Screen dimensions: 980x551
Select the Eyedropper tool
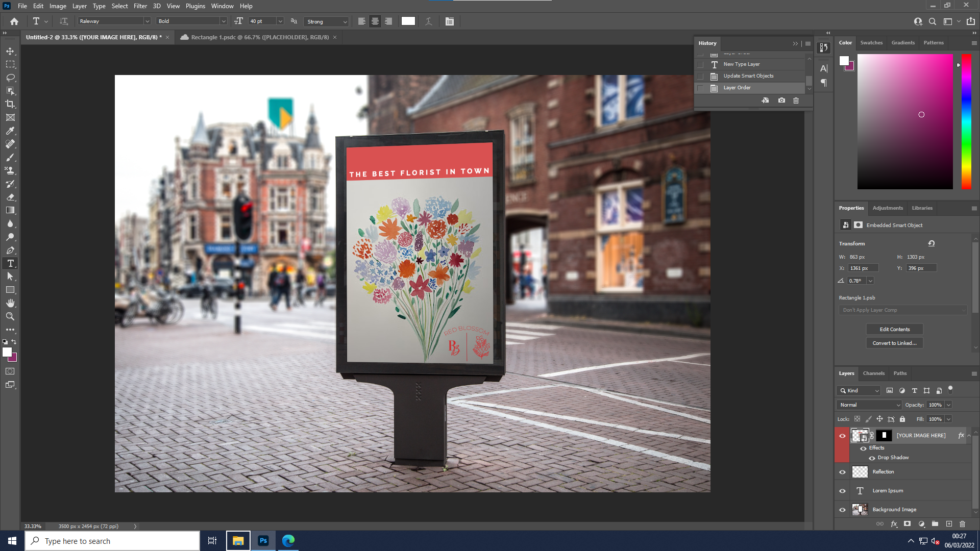point(10,131)
